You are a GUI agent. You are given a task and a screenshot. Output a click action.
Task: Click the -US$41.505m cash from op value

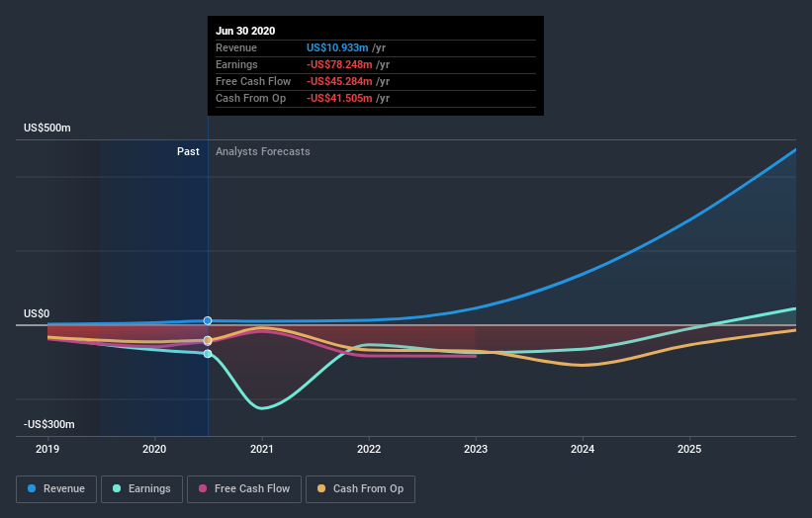point(339,98)
